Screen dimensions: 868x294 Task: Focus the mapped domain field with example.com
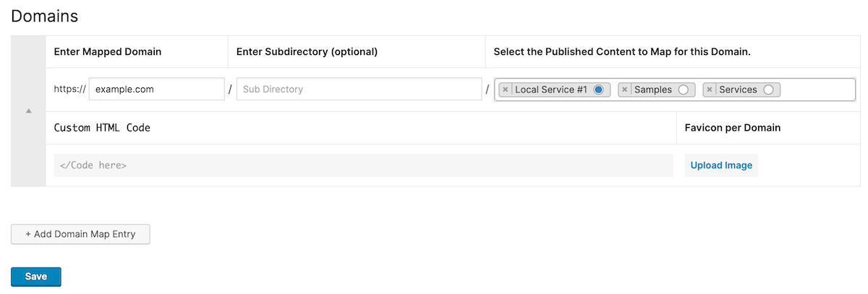click(x=156, y=90)
